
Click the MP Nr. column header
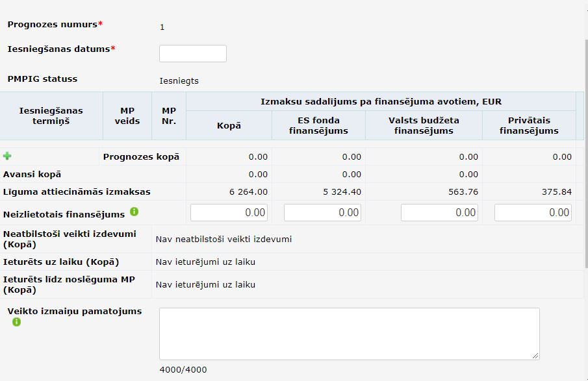pyautogui.click(x=169, y=116)
